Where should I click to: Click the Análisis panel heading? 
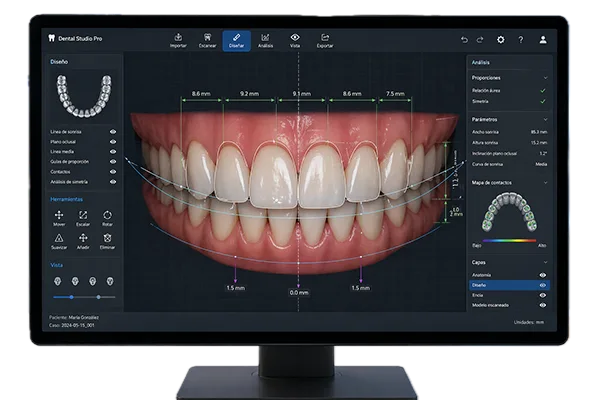pos(481,62)
